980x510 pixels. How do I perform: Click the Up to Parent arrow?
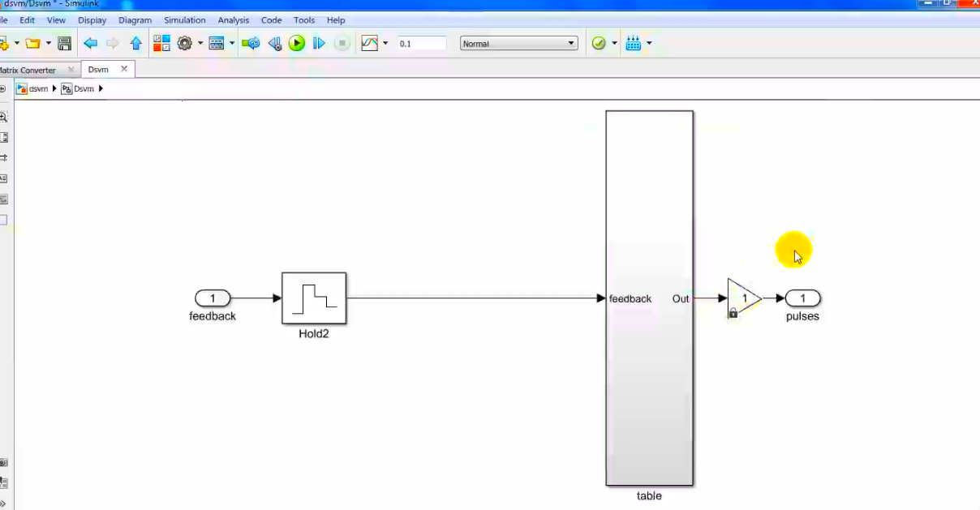coord(135,44)
